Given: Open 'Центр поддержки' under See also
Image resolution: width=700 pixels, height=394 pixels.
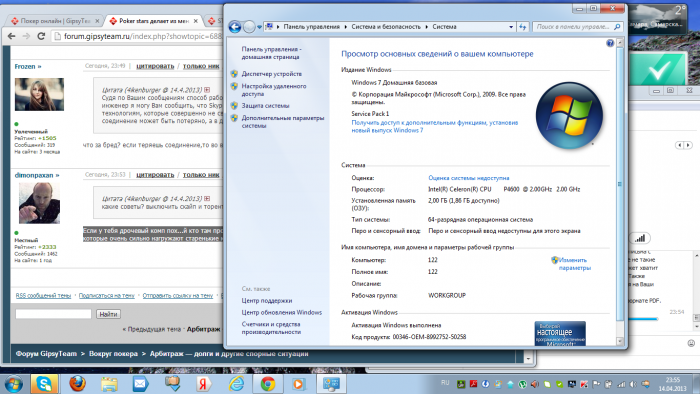Looking at the screenshot, I should (x=267, y=301).
